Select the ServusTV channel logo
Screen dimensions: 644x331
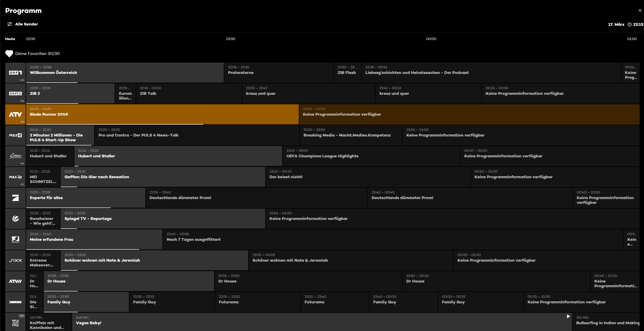pos(15,156)
